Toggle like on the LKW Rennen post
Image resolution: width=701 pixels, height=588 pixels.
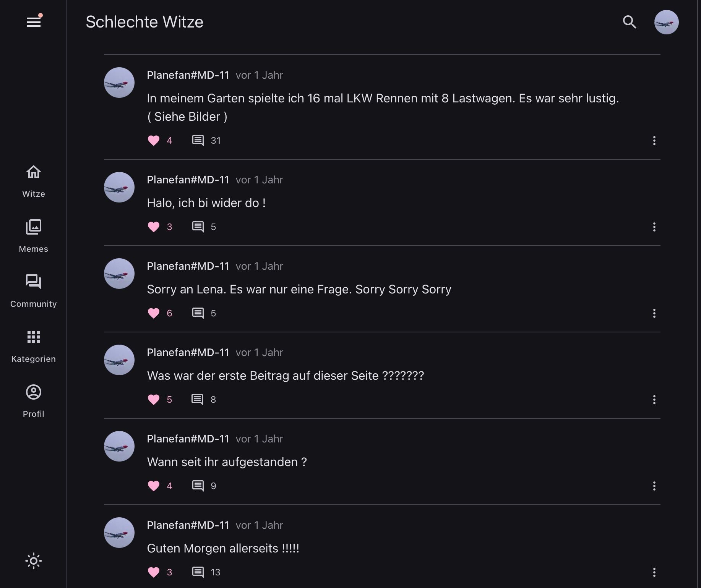coord(154,141)
